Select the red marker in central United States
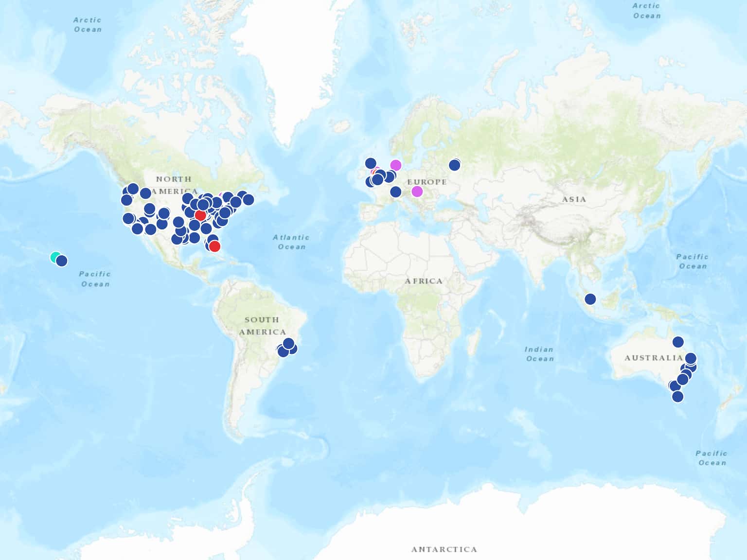Screen dimensions: 747x560 pos(200,215)
